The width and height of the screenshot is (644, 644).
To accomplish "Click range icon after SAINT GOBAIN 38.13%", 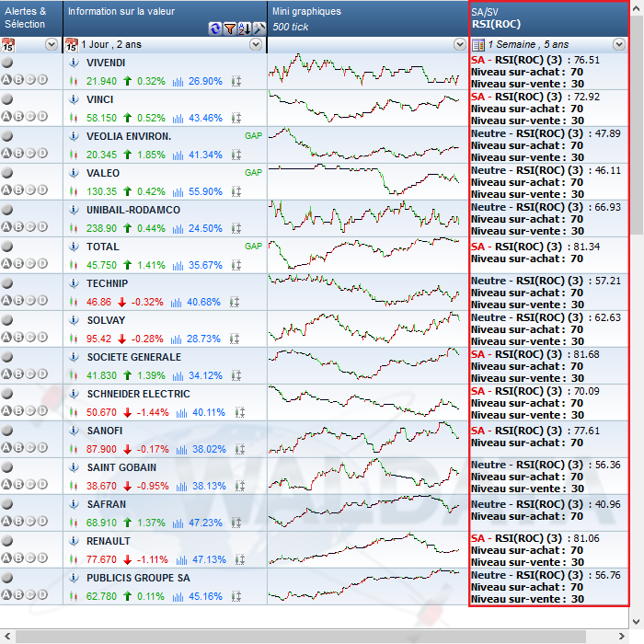I will tap(240, 486).
